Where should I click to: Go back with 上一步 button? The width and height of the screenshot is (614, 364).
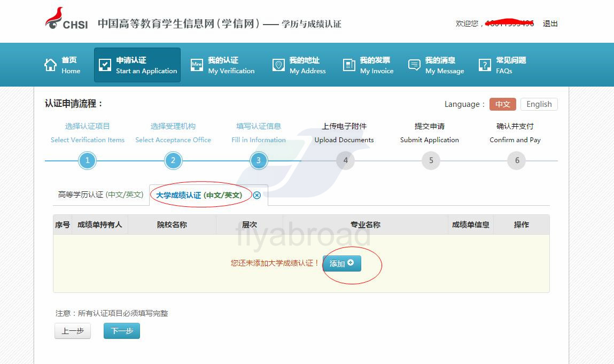[x=73, y=331]
